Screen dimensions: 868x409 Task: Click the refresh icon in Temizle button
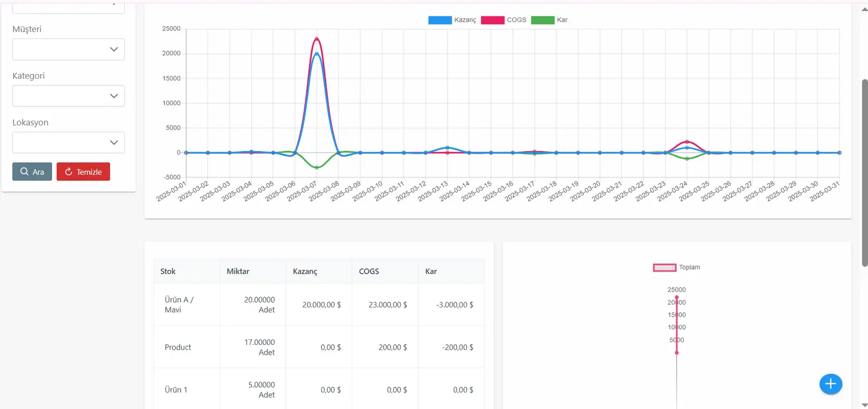point(68,172)
